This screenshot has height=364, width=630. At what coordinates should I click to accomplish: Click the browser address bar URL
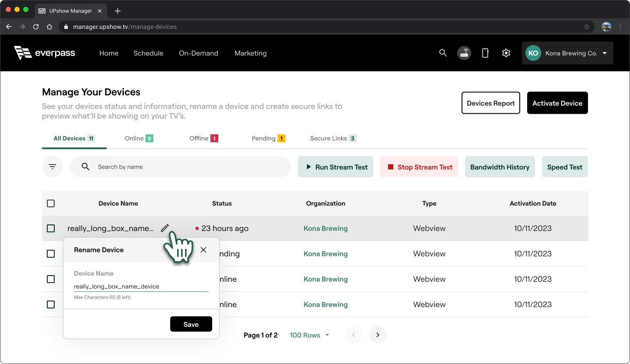tap(125, 27)
